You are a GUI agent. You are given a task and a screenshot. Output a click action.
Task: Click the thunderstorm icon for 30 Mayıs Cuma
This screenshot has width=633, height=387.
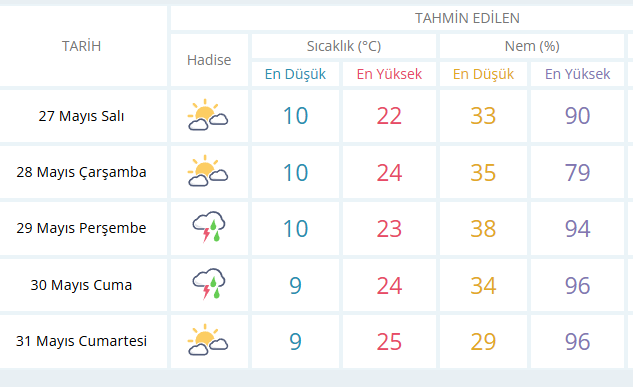tap(209, 284)
